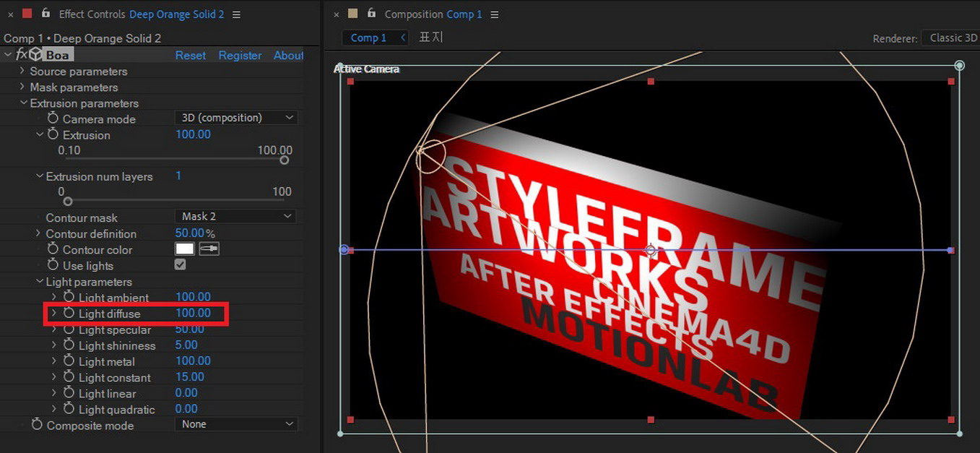Collapse Extrusion num layers
The height and width of the screenshot is (453, 980).
tap(39, 176)
